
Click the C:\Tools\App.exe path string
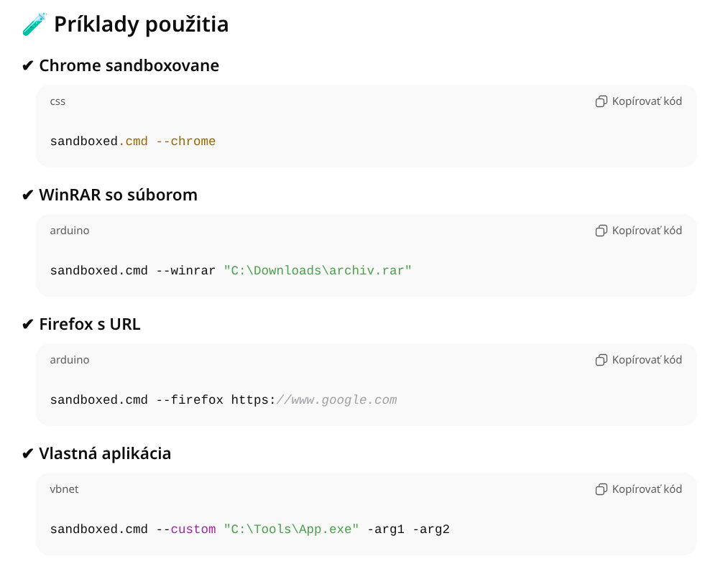[x=292, y=529]
